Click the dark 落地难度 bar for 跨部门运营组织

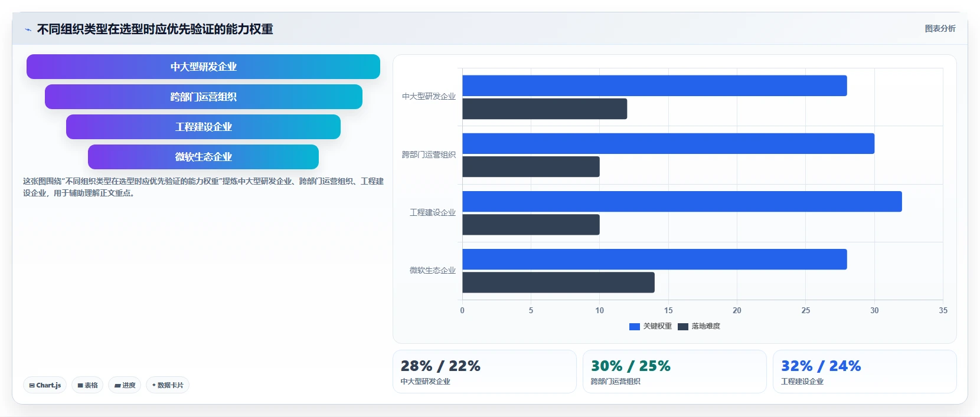pyautogui.click(x=531, y=166)
